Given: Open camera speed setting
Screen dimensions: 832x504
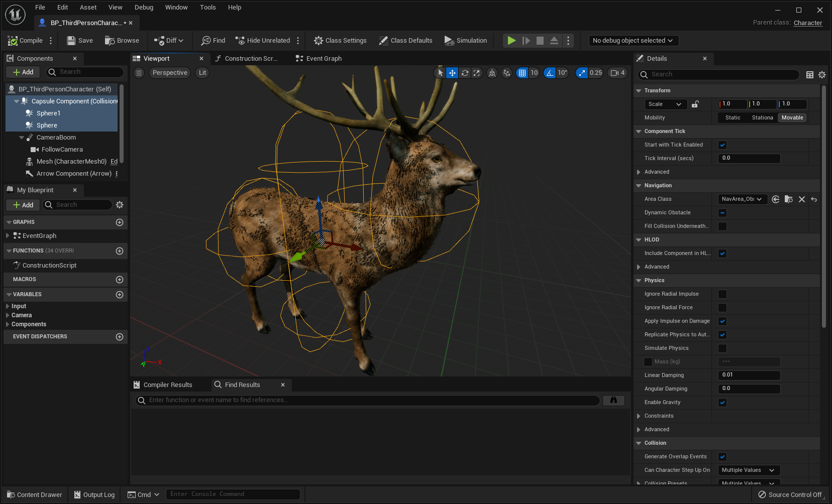Looking at the screenshot, I should 617,73.
